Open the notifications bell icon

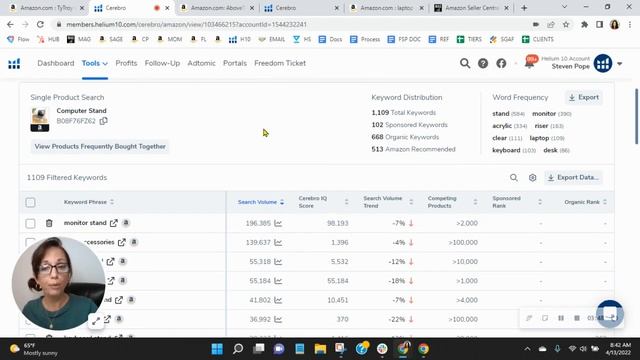coord(529,64)
